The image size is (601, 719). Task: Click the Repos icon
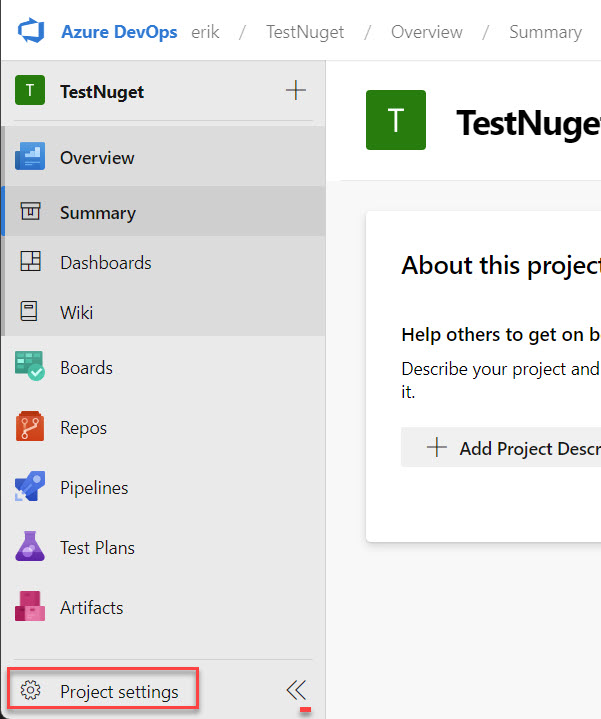30,426
